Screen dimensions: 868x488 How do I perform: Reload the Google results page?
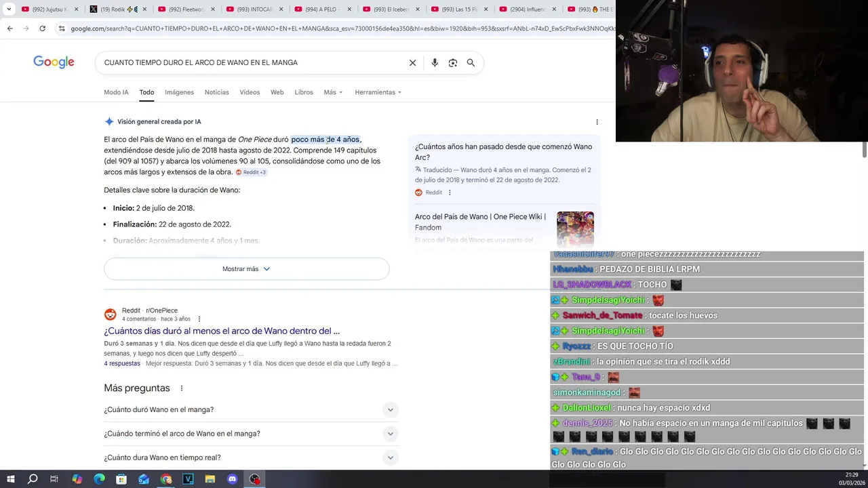pos(42,28)
